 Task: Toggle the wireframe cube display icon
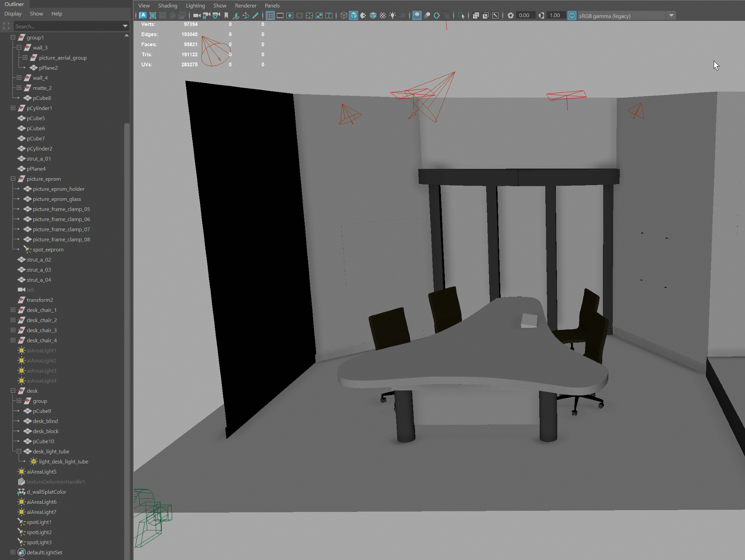coord(344,15)
